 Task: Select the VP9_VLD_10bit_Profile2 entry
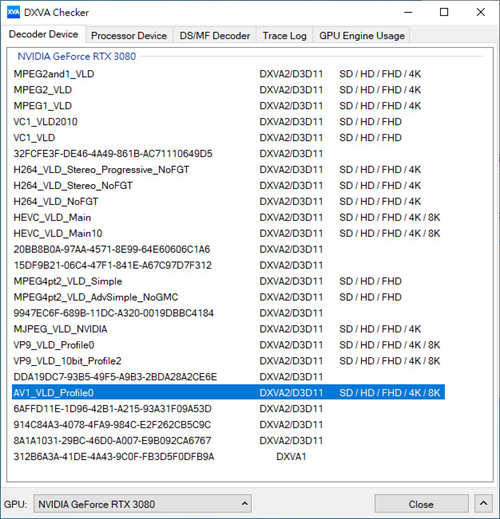point(228,361)
